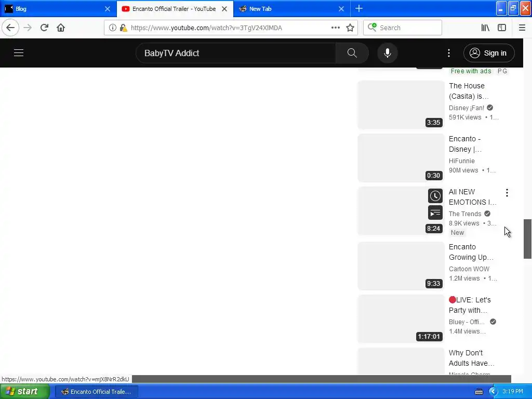The width and height of the screenshot is (532, 399).
Task: Switch to the New Tab tab
Action: 292,9
